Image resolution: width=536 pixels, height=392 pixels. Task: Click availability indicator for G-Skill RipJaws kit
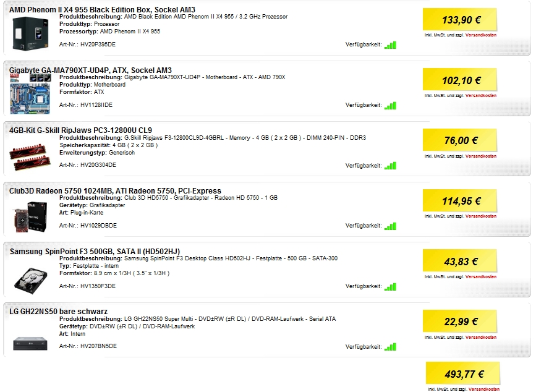click(390, 166)
